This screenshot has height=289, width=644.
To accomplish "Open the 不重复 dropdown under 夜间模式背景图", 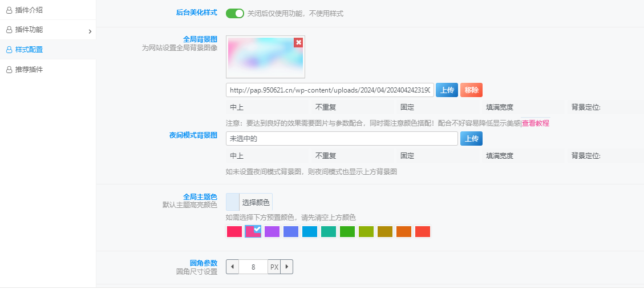I will (353, 156).
